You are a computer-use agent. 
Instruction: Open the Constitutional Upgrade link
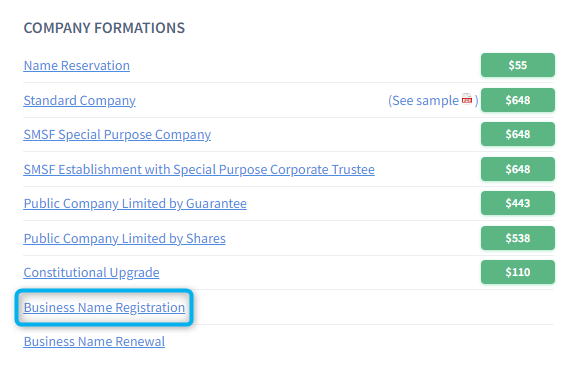91,273
